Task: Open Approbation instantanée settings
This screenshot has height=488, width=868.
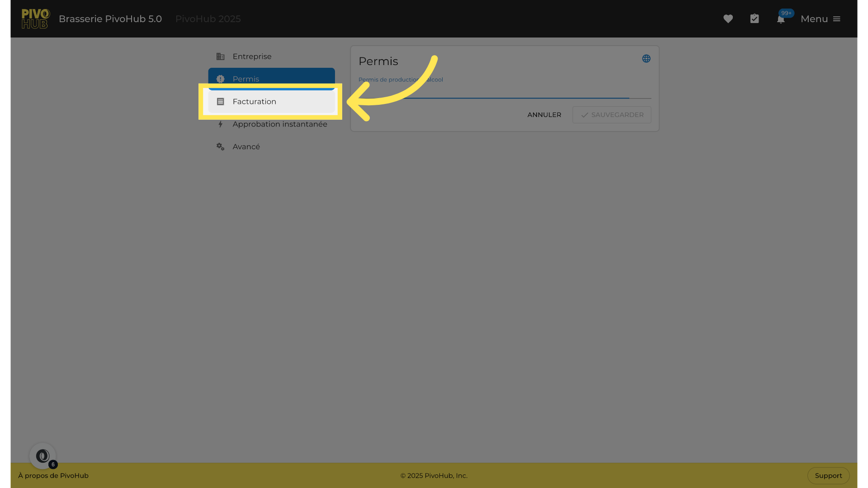Action: pos(279,124)
